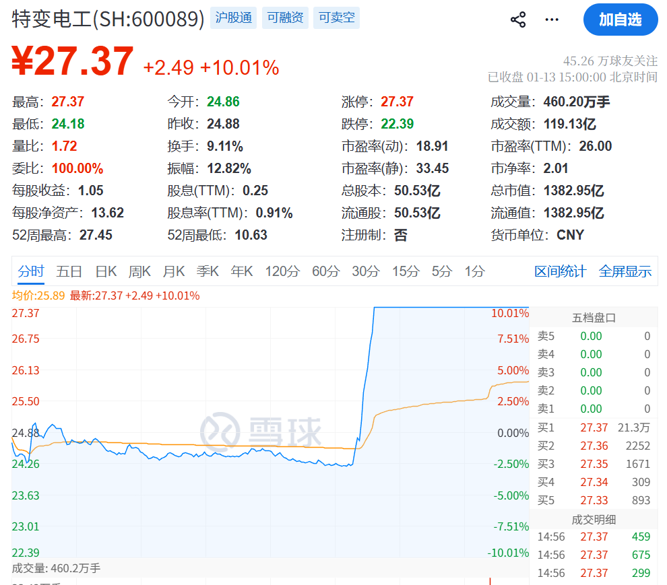Switch to the 五日 chart tab
The height and width of the screenshot is (585, 667).
click(x=70, y=271)
